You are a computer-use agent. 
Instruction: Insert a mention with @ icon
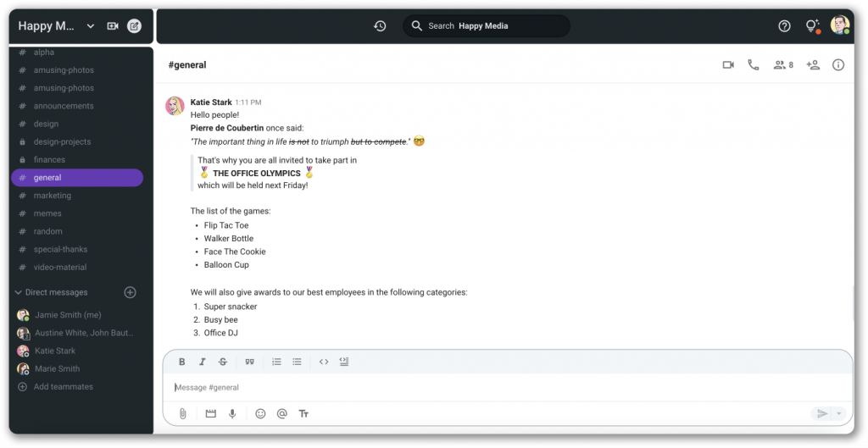point(281,414)
